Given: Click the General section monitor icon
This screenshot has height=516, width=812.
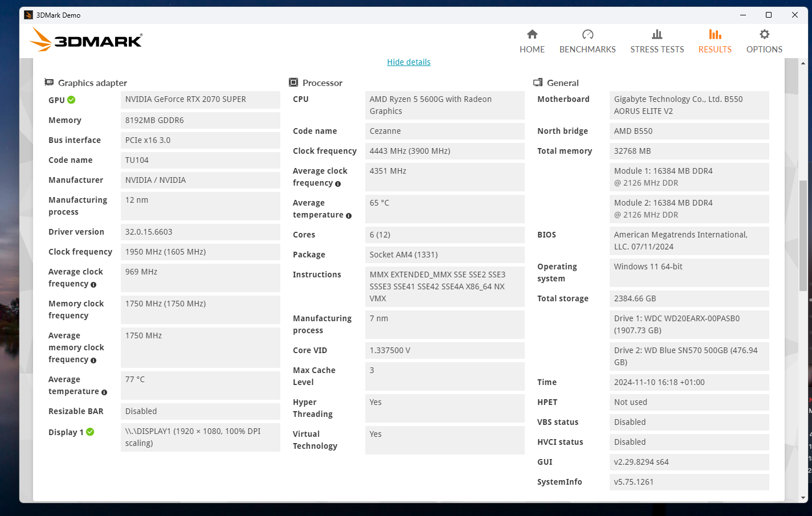Looking at the screenshot, I should 538,83.
